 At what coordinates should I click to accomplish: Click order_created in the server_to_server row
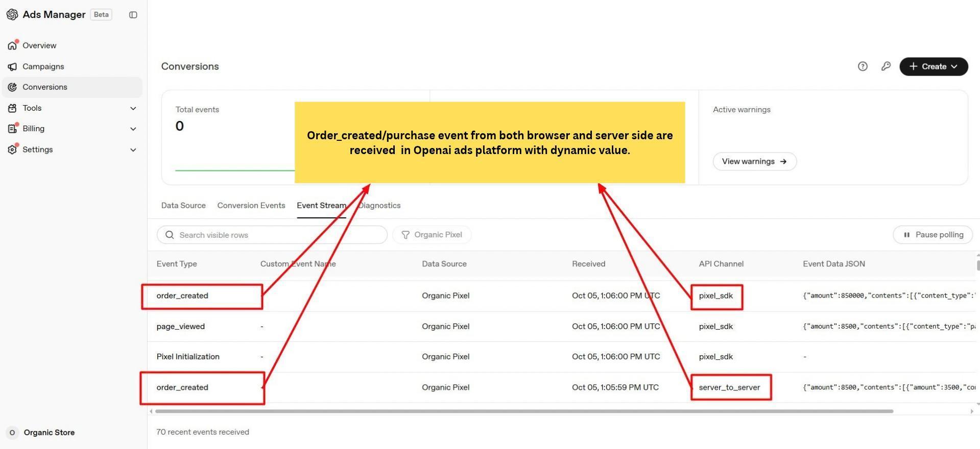coord(182,388)
